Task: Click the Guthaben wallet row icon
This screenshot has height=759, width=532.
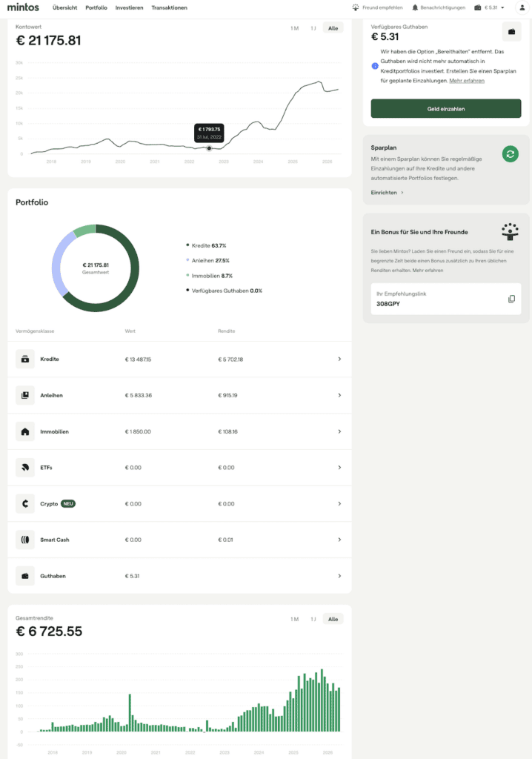Action: pos(25,576)
